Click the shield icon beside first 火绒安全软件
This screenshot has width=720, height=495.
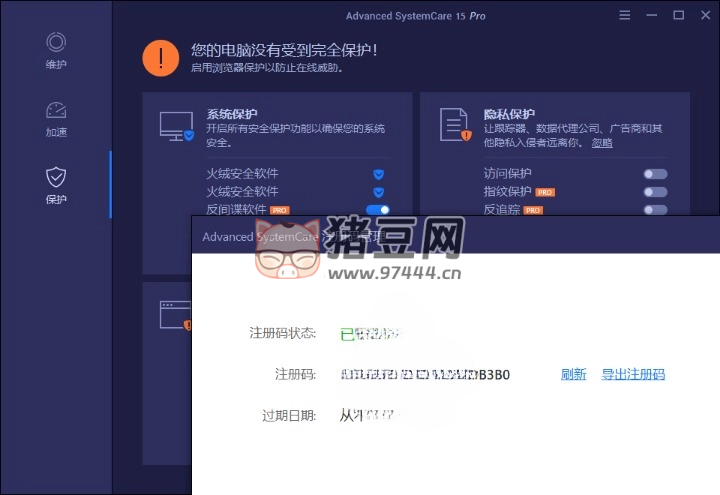click(379, 174)
